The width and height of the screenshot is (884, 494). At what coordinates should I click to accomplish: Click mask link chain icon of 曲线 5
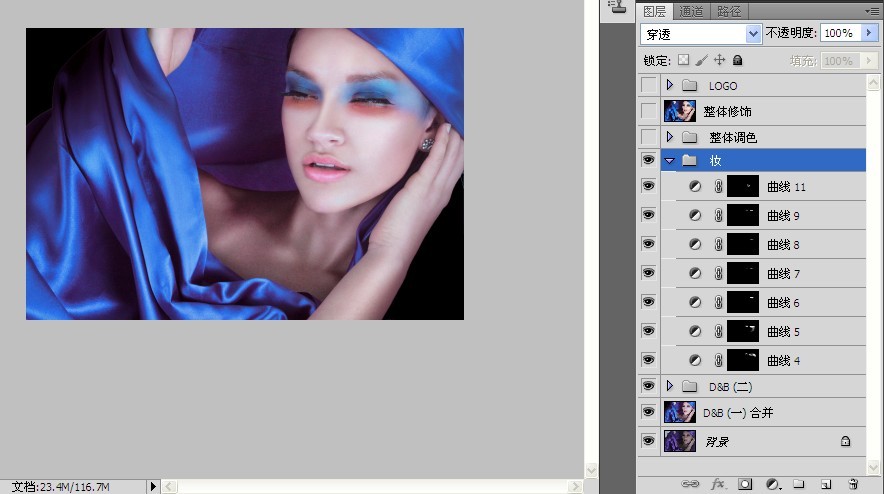click(x=718, y=331)
